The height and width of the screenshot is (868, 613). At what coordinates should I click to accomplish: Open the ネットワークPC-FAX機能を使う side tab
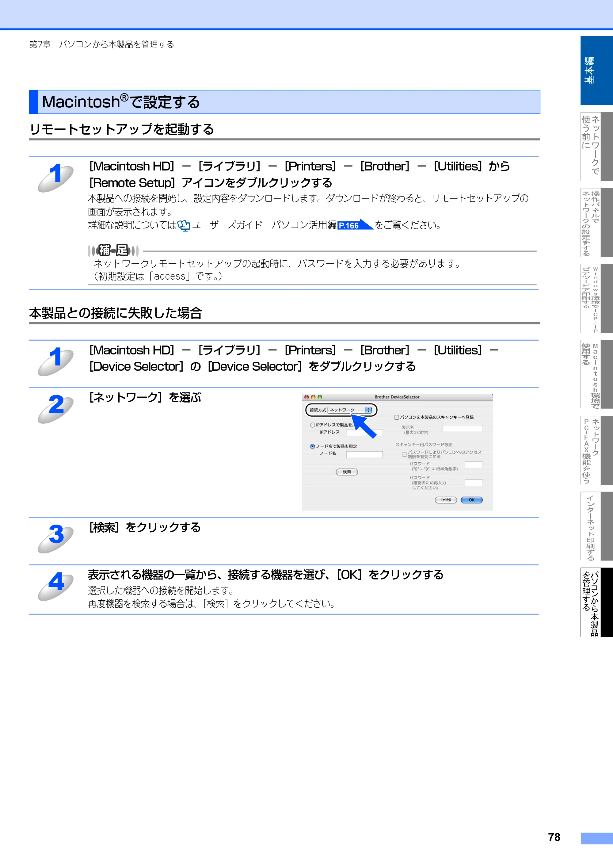pyautogui.click(x=597, y=450)
